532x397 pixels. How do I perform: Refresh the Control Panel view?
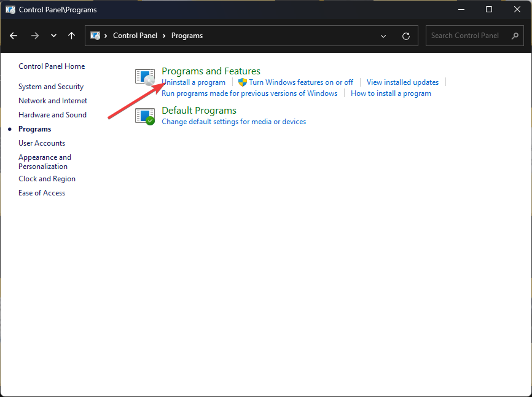(x=406, y=36)
